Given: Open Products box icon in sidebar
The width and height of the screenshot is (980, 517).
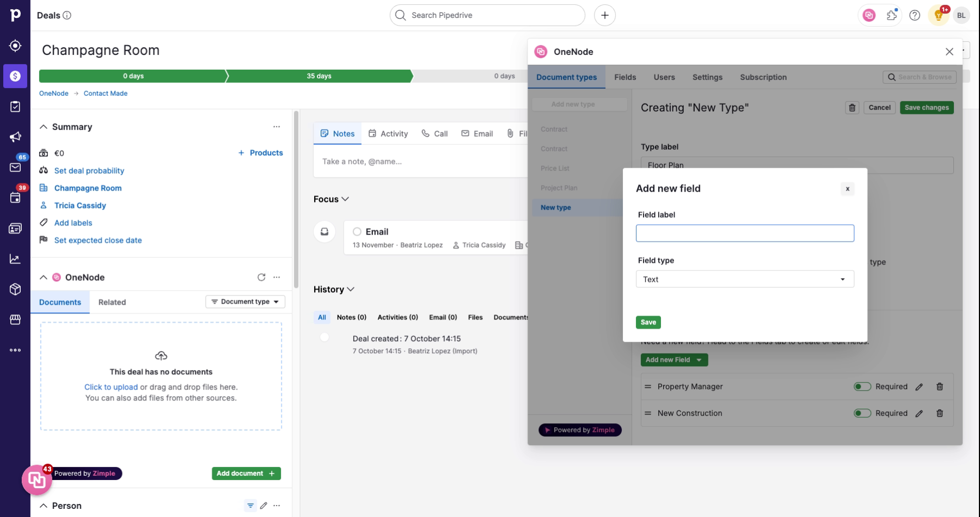Looking at the screenshot, I should [x=15, y=289].
